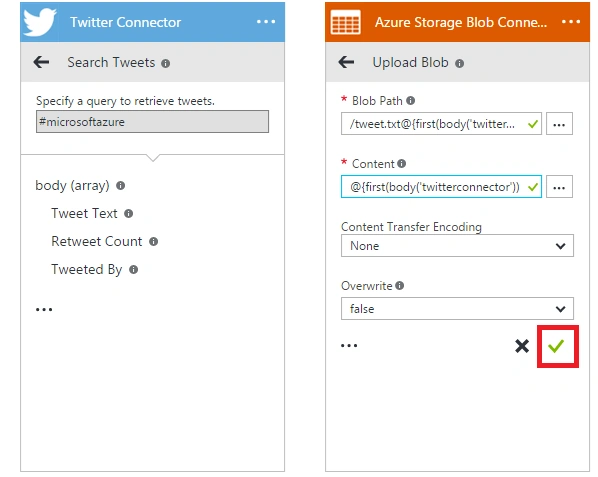Click the Twitter bird logo icon

pyautogui.click(x=40, y=22)
